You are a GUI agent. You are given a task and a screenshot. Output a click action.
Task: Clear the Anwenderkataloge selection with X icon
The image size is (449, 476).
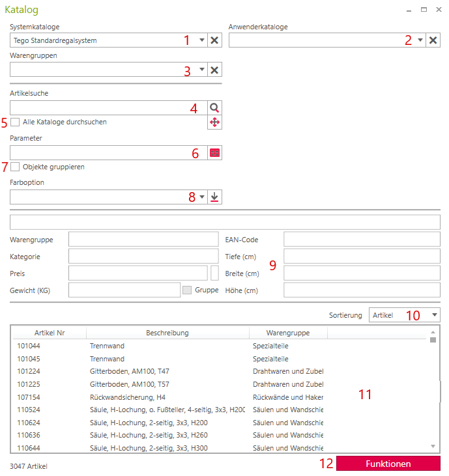[433, 40]
